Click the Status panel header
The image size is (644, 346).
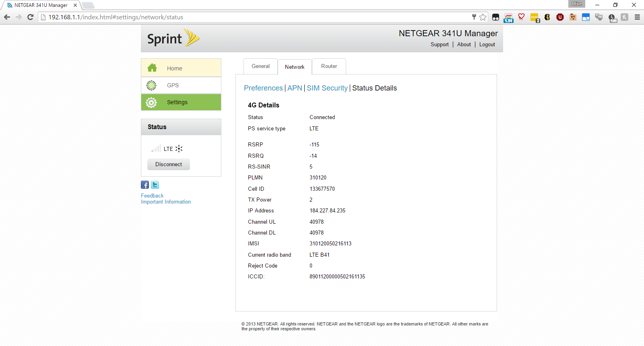point(181,127)
